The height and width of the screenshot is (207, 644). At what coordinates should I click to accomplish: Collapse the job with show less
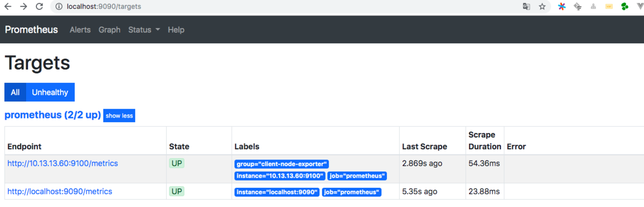tap(119, 115)
